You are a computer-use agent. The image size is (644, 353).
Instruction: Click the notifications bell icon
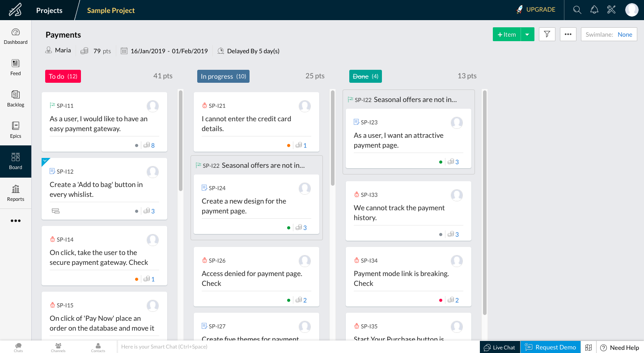pos(594,10)
